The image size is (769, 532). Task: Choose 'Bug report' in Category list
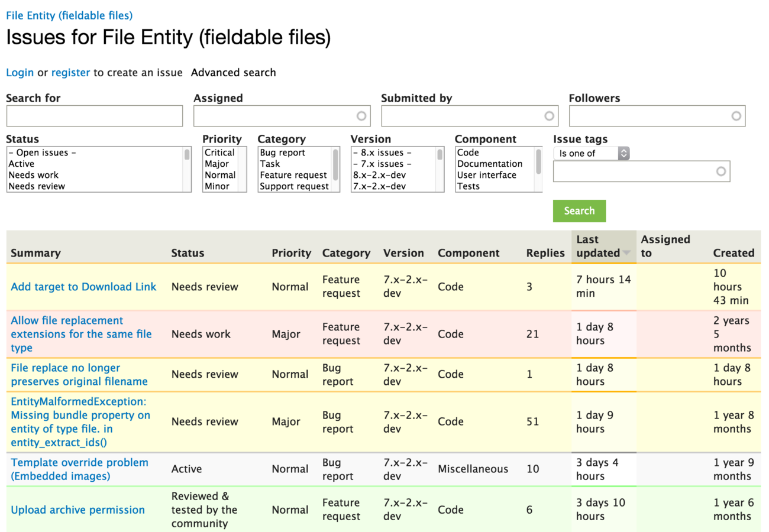[283, 153]
